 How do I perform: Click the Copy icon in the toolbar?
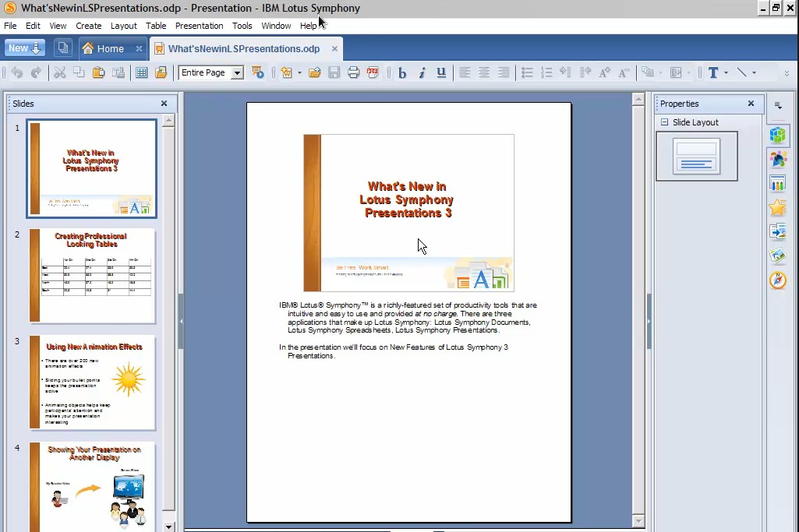pyautogui.click(x=79, y=72)
